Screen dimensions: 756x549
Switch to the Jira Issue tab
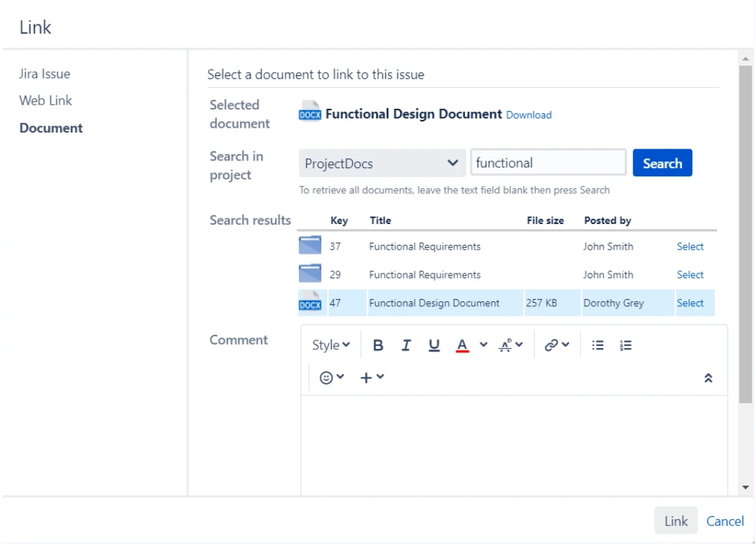coord(45,74)
